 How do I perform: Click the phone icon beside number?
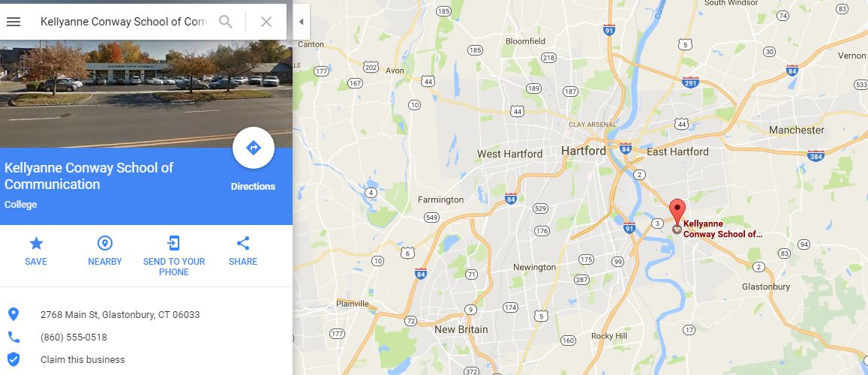(x=14, y=337)
